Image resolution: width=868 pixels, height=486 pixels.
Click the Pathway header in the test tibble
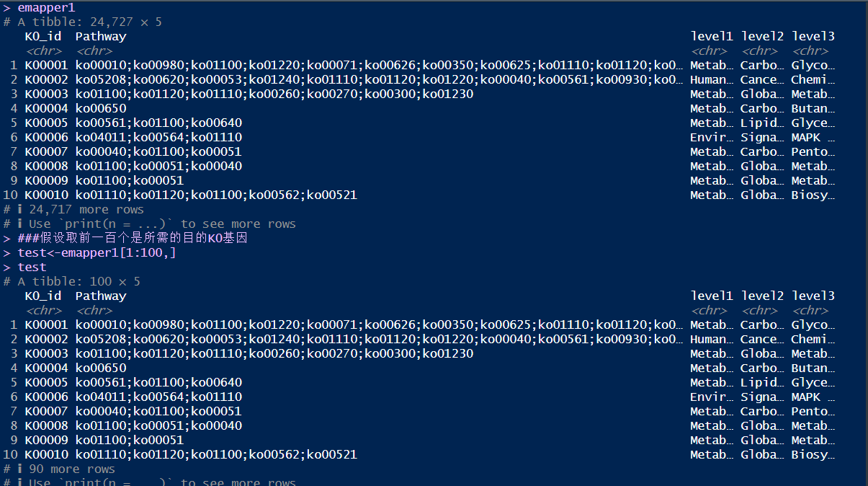click(x=100, y=296)
